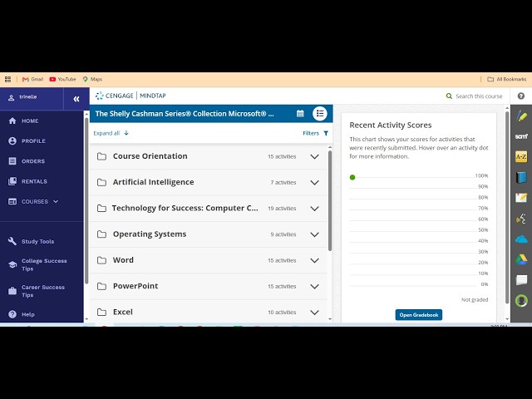Expand the Artificial Intelligence folder chevron
Viewport: 532px width, 399px height.
314,183
